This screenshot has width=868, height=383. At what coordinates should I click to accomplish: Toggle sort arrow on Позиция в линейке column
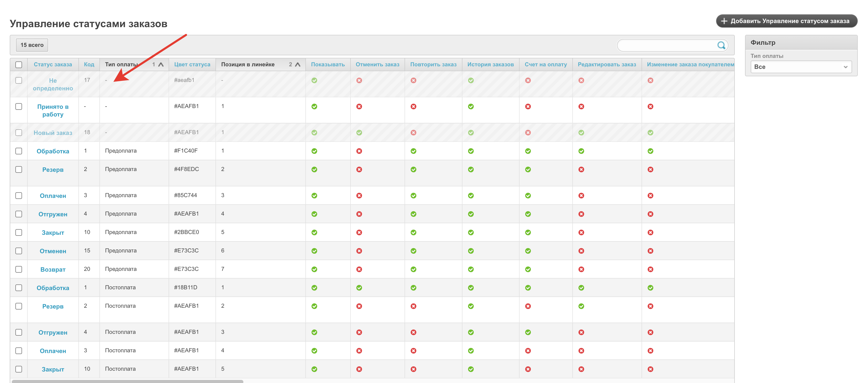pyautogui.click(x=297, y=65)
